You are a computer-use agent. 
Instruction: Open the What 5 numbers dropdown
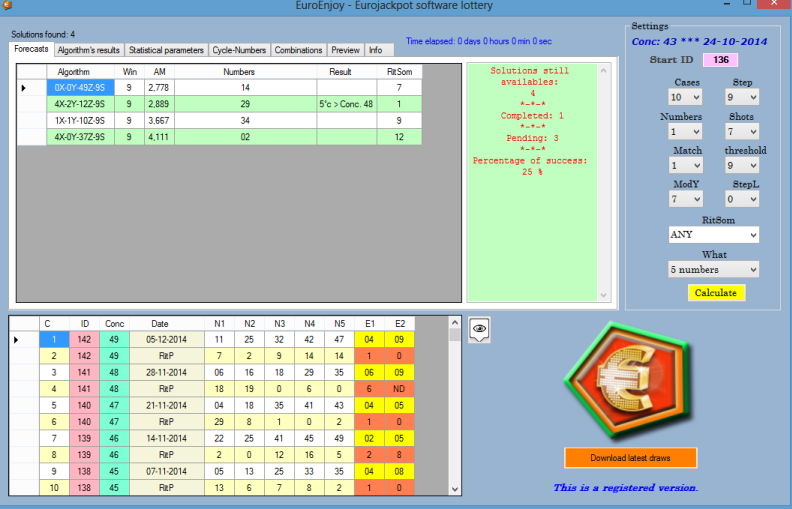[x=713, y=269]
